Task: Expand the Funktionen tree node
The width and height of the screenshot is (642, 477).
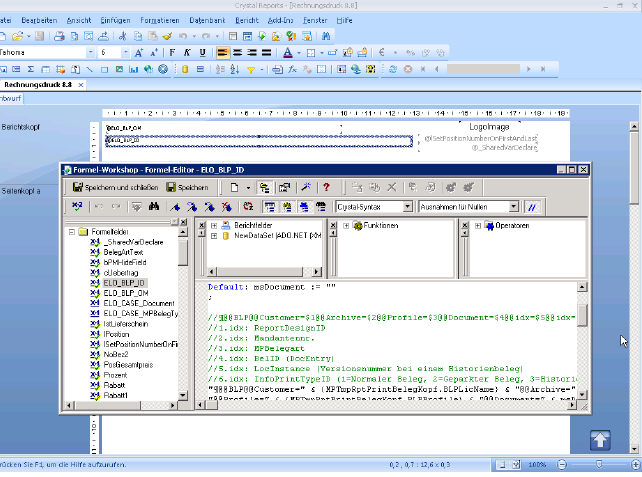Action: pyautogui.click(x=346, y=226)
